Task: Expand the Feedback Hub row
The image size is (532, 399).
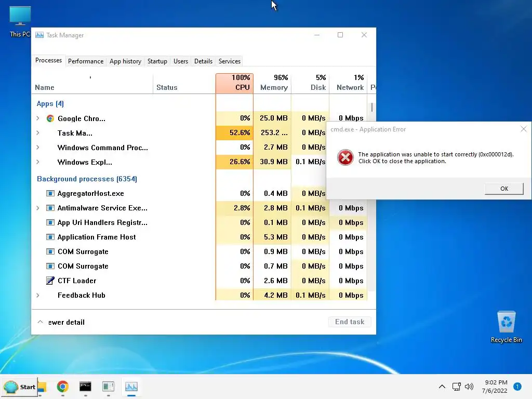Action: pos(38,295)
